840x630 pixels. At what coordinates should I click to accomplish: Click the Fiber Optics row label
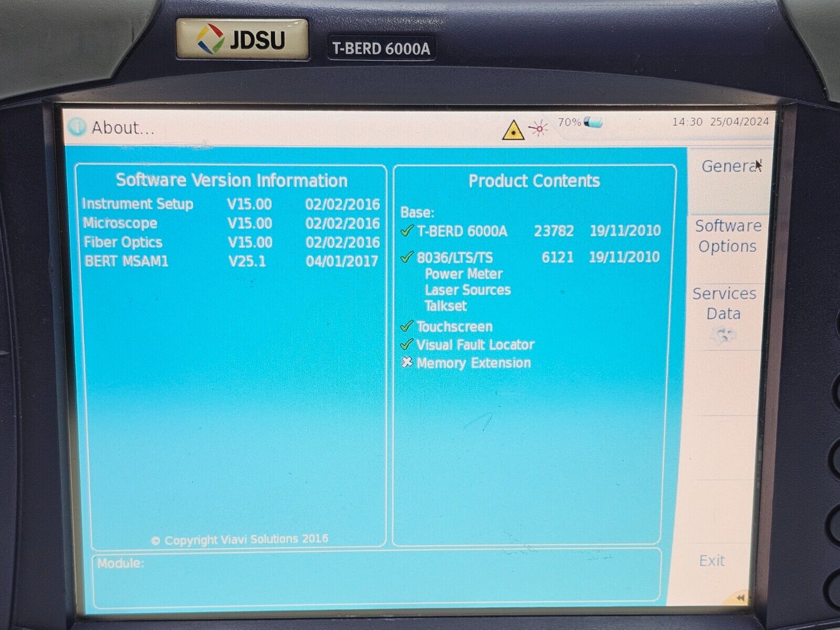coord(123,242)
